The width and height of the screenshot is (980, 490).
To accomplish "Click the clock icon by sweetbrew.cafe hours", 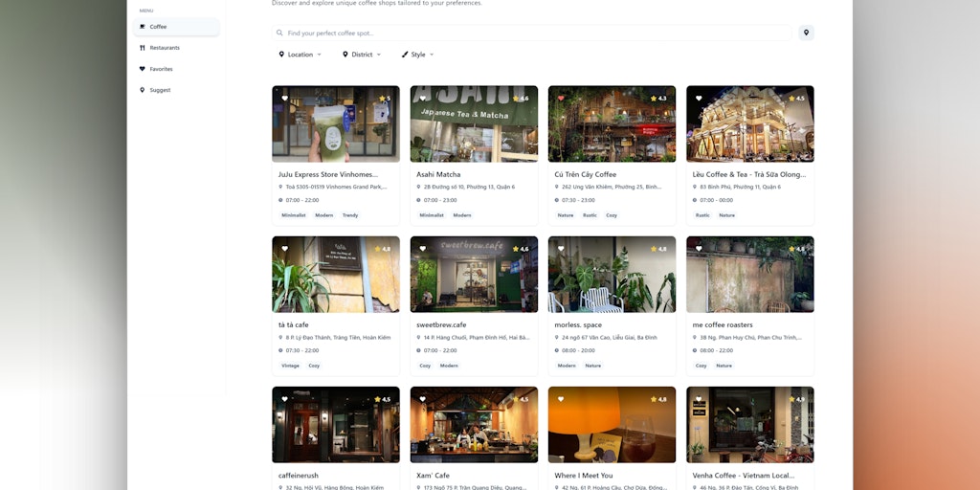I will (x=419, y=350).
